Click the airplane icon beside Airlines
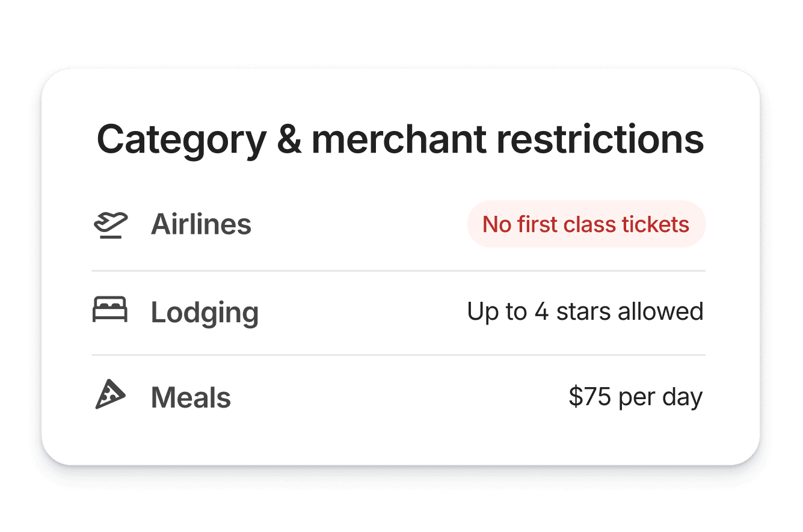Viewport: 803px width, 532px height. click(111, 225)
